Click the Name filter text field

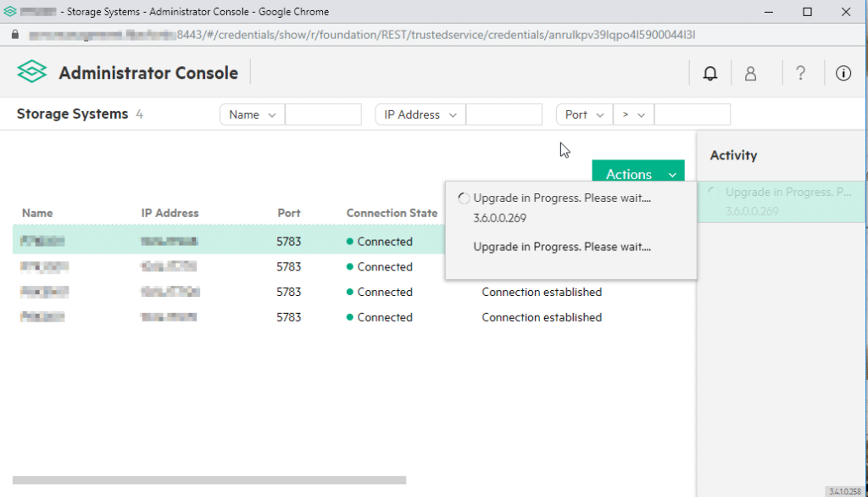tap(323, 114)
